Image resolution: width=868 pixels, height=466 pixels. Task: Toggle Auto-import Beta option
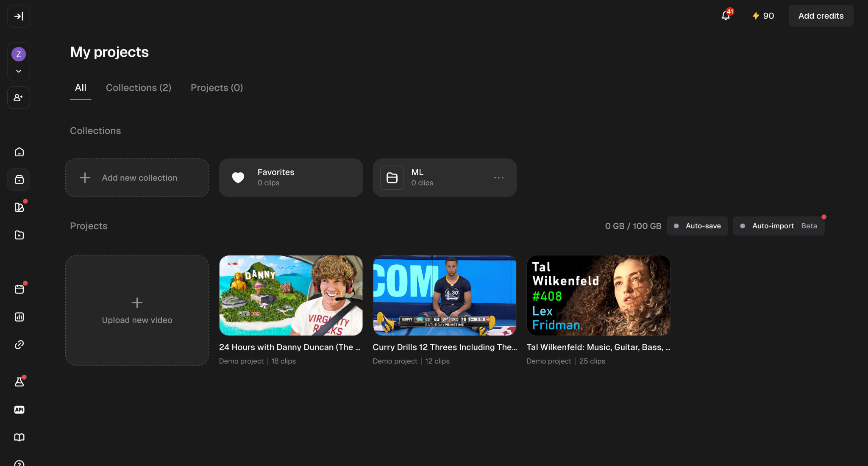[x=779, y=226]
